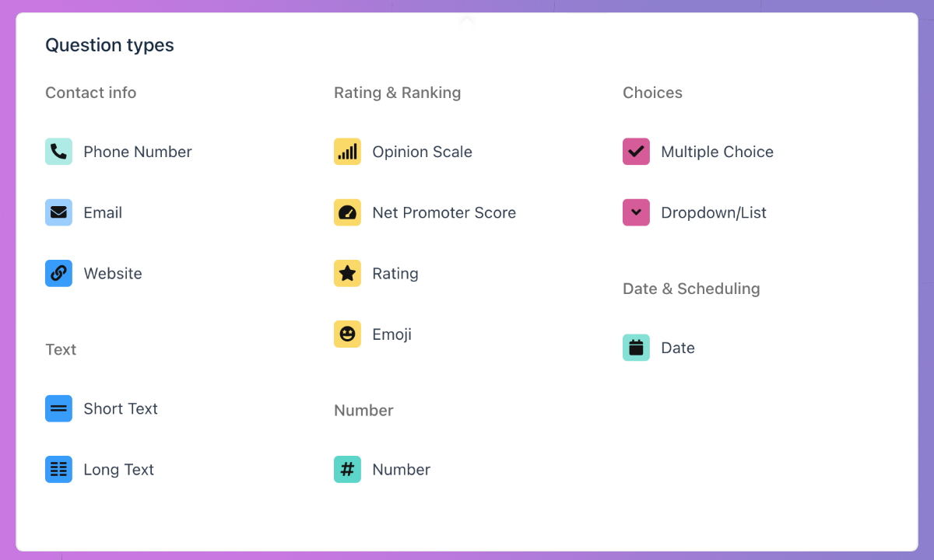Screen dimensions: 934x560
Task: Select the Opinion Scale bars icon
Action: pyautogui.click(x=347, y=152)
